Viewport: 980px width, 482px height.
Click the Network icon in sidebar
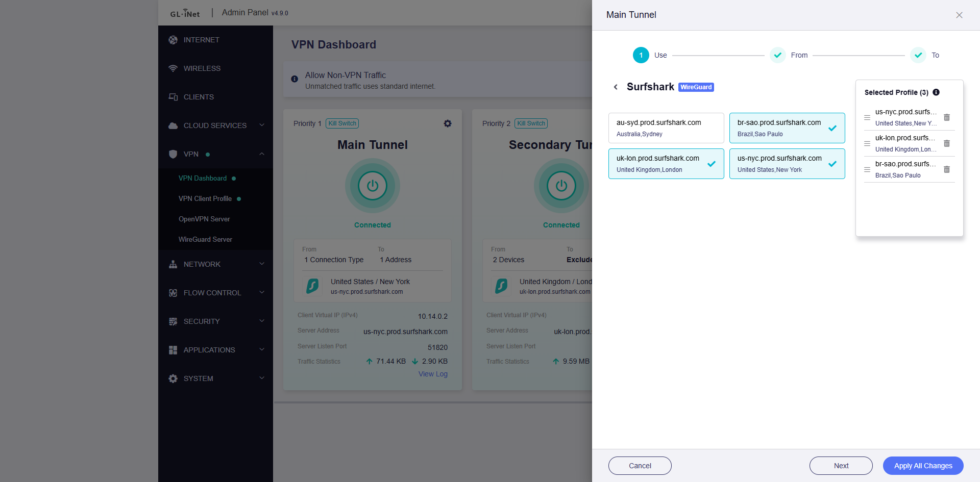pos(173,264)
